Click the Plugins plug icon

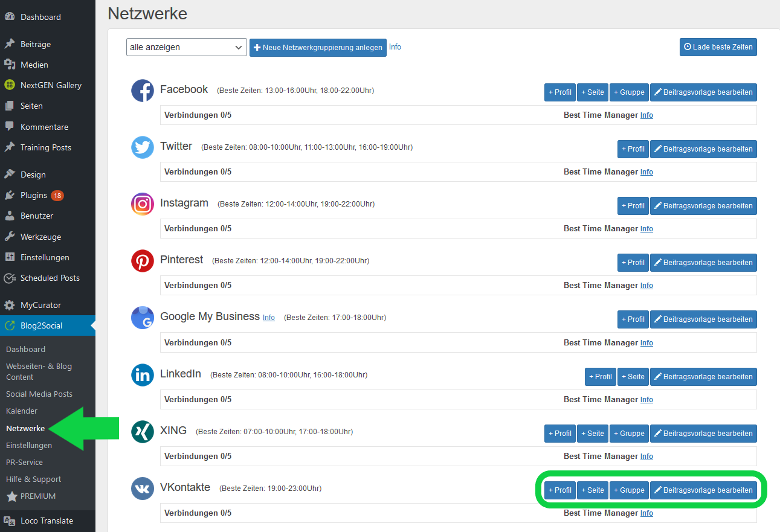10,195
